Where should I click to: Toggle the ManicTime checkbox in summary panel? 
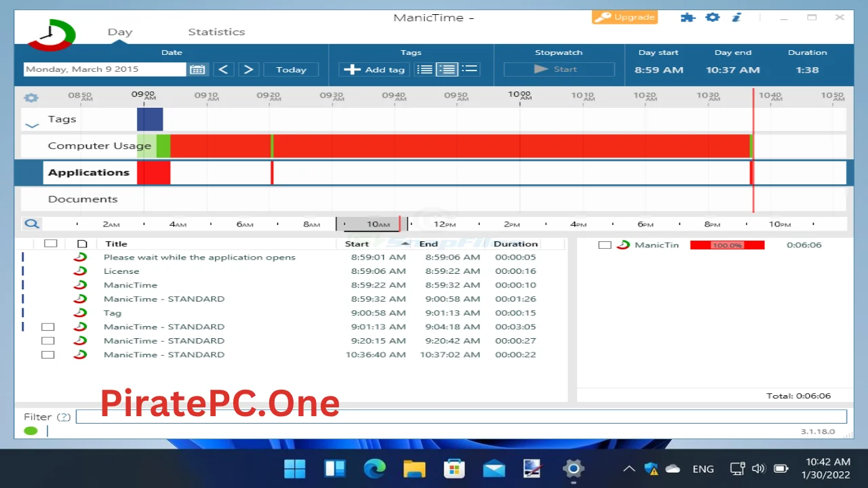coord(605,245)
